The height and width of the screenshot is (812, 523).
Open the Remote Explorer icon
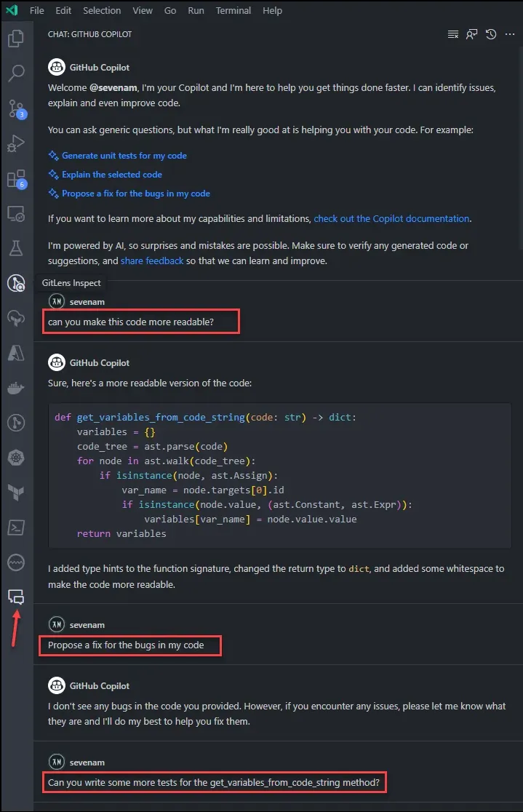(x=16, y=213)
